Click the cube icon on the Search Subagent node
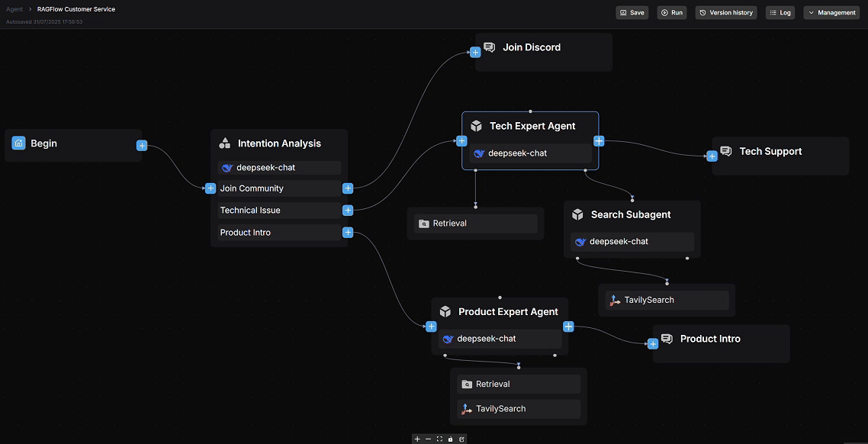The height and width of the screenshot is (444, 868). point(577,214)
